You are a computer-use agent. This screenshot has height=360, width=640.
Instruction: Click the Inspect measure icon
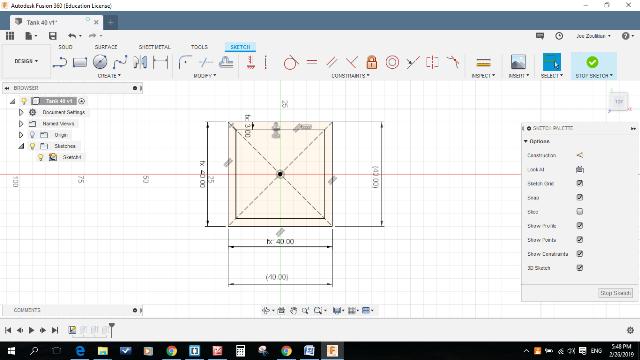[483, 62]
